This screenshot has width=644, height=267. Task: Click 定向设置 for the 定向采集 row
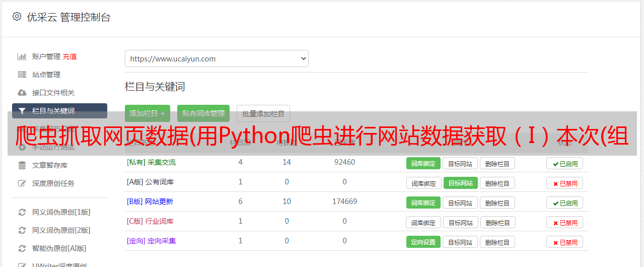coord(423,242)
